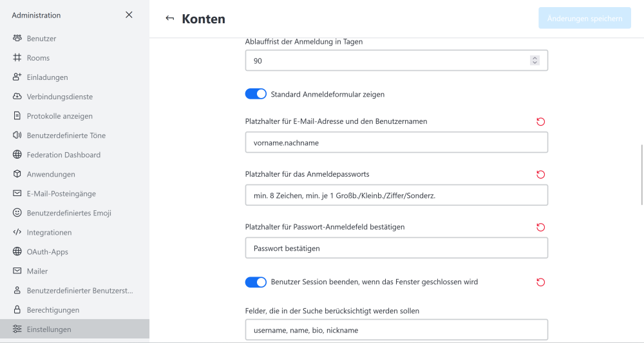644x343 pixels.
Task: Click label Felder, die in der Suche berücksichtigt
Action: (x=332, y=311)
